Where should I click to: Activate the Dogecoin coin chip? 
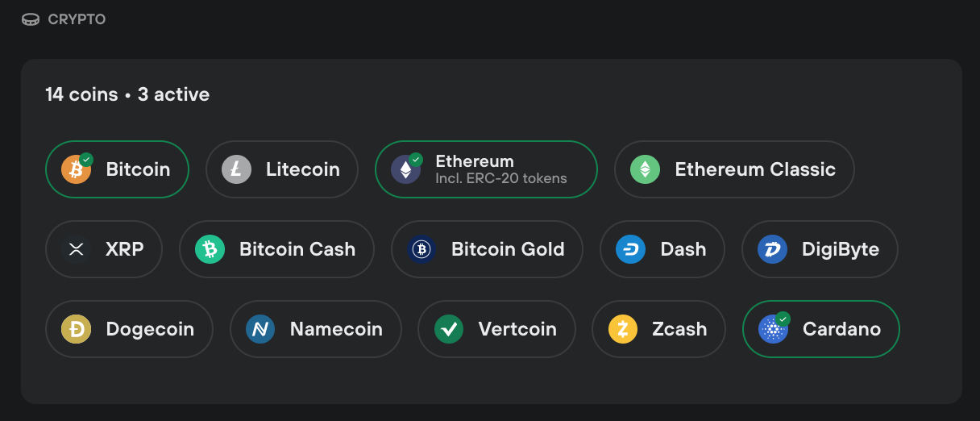[129, 329]
